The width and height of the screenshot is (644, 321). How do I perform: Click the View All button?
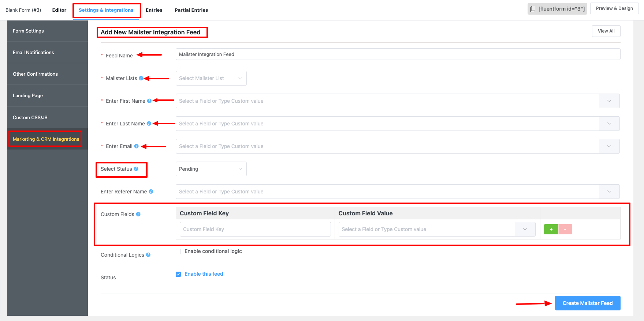[x=606, y=31]
